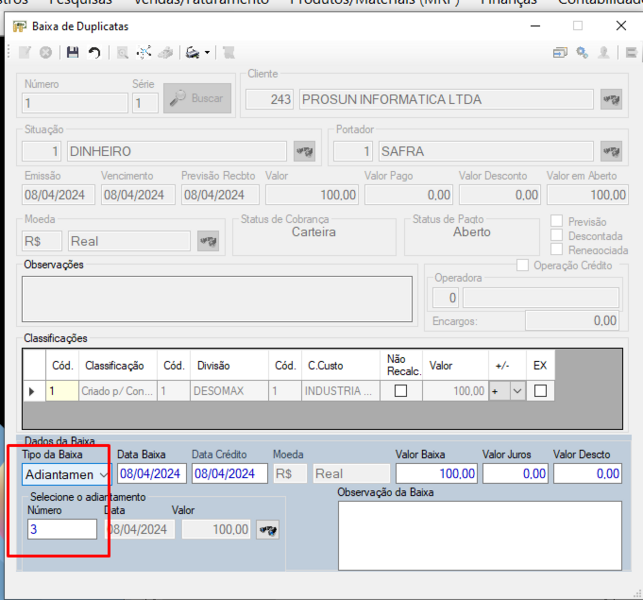Screen dimensions: 643x600
Task: Close the Baixa de Duplicatas window
Action: pyautogui.click(x=621, y=26)
